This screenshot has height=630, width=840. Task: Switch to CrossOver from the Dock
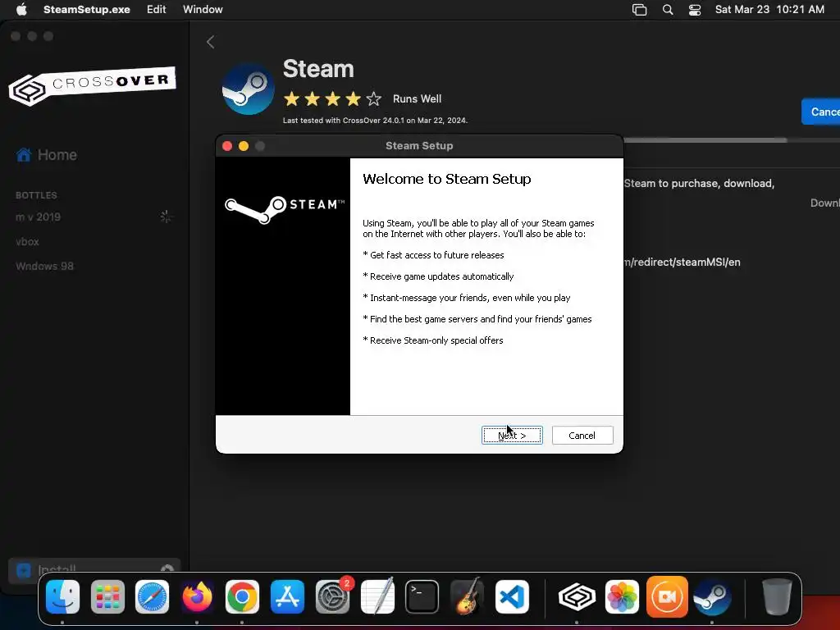click(x=577, y=596)
